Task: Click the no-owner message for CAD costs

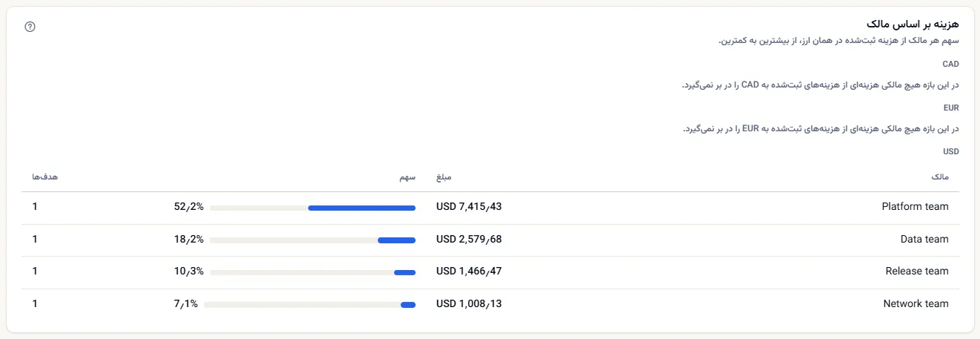Action: pos(821,85)
